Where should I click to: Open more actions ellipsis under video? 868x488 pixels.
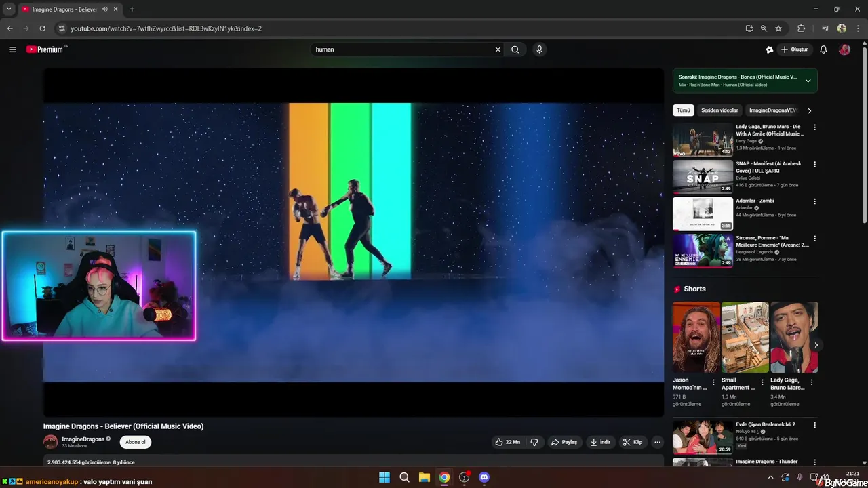[x=657, y=442]
